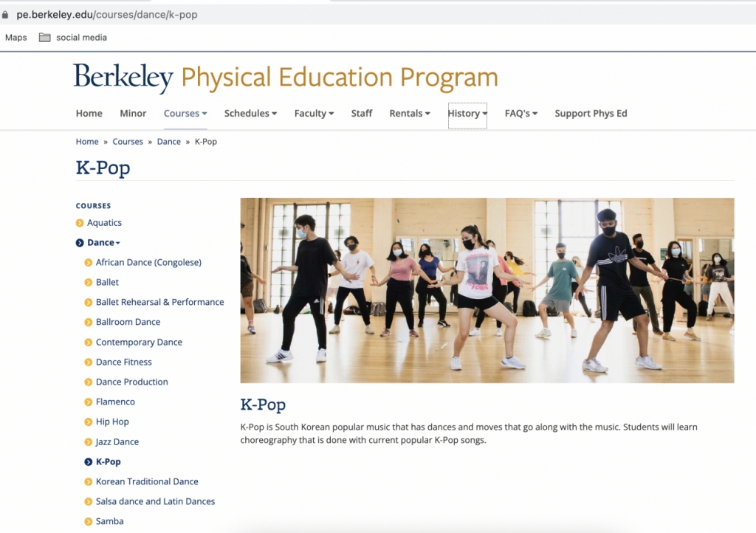Viewport: 756px width, 533px height.
Task: Open Korean Traditional Dance course page
Action: coord(147,482)
